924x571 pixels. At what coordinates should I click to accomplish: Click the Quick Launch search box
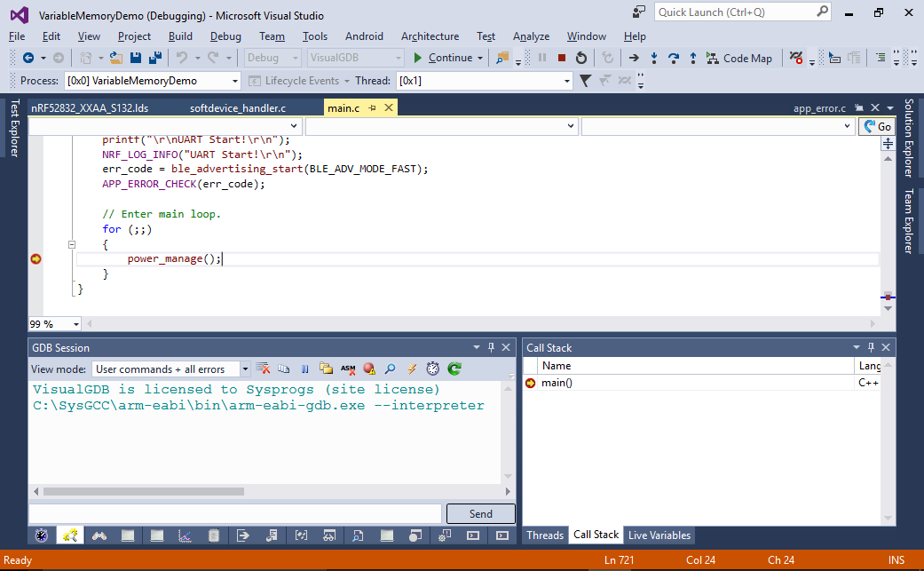(x=743, y=12)
